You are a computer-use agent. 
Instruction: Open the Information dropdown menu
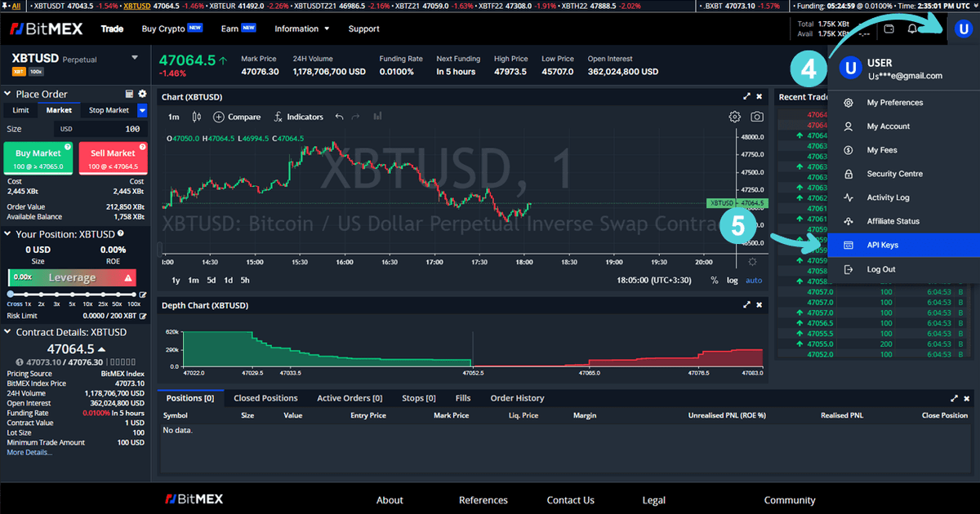tap(301, 29)
